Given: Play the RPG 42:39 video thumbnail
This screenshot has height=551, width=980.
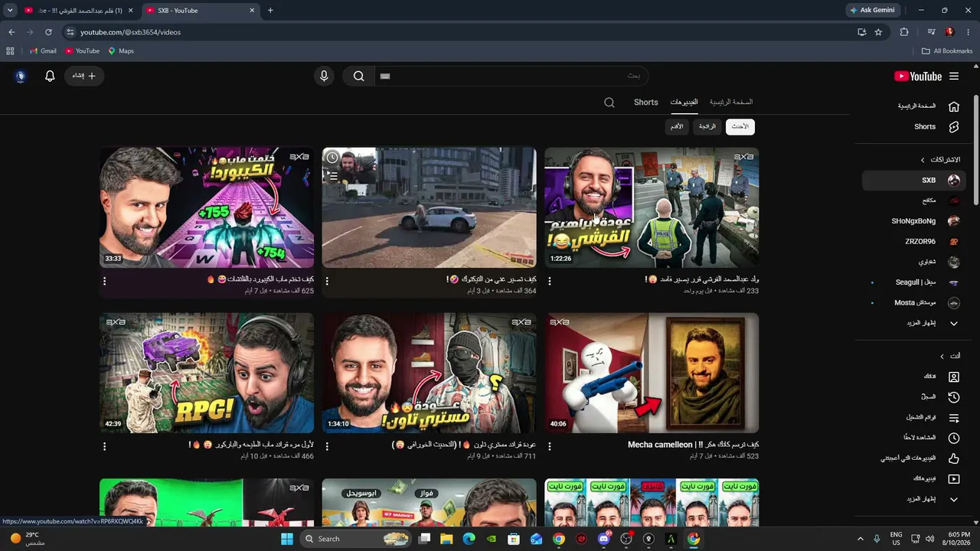Looking at the screenshot, I should click(x=207, y=373).
